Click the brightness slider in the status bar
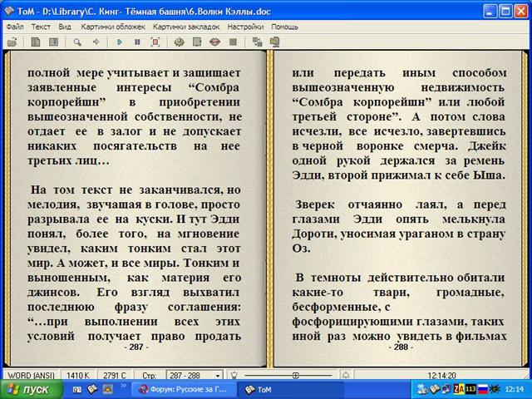Viewport: 532px width, 399px height. [295, 376]
